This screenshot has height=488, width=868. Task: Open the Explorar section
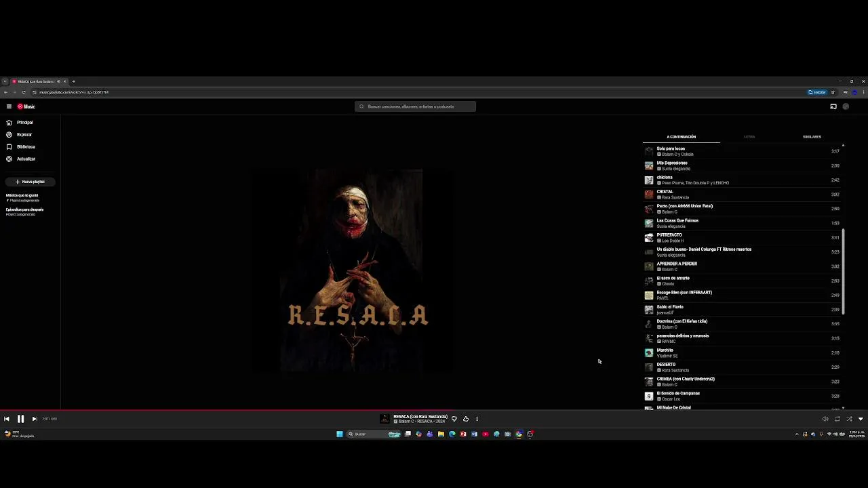click(31, 135)
